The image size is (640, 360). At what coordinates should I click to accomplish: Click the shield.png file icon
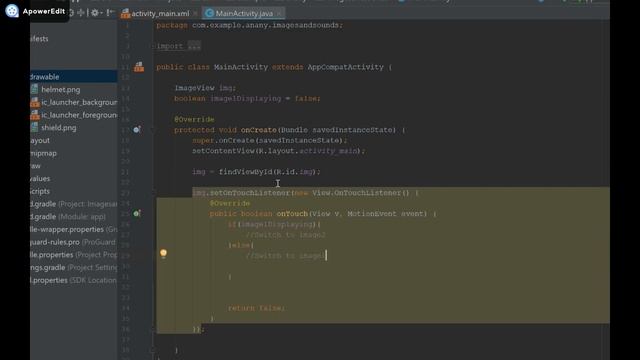tap(35, 127)
